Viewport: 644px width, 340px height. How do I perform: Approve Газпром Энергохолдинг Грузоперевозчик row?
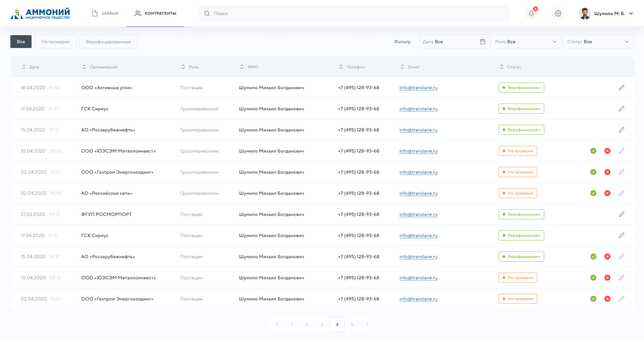tap(593, 172)
